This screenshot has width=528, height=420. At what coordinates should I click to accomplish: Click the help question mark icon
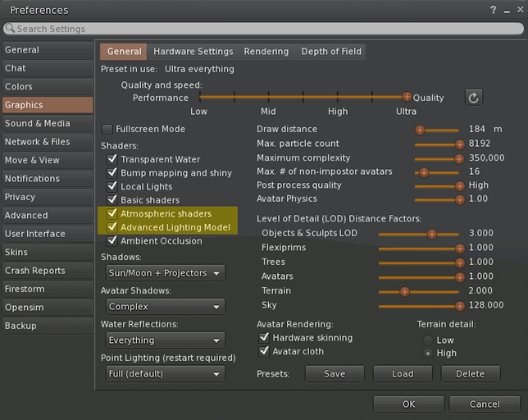point(492,11)
